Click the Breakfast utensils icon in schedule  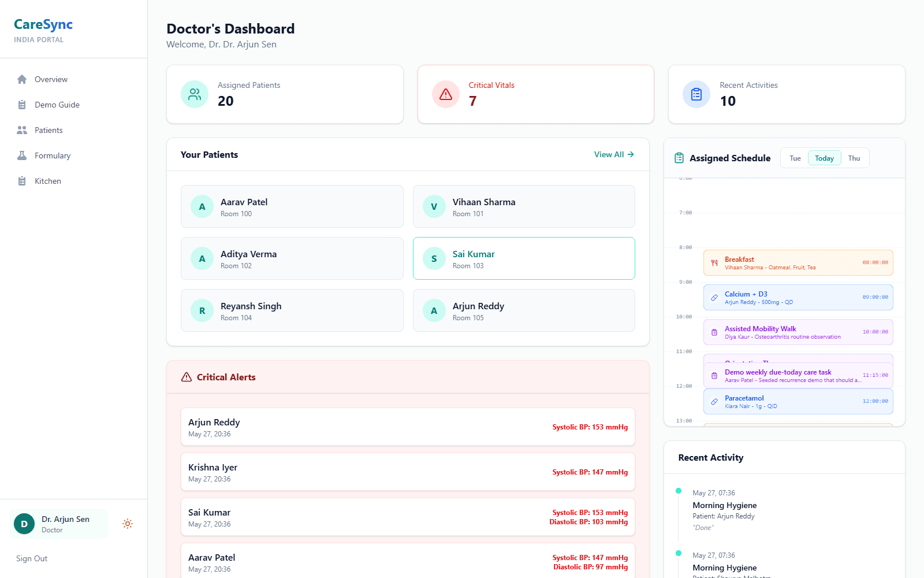714,263
